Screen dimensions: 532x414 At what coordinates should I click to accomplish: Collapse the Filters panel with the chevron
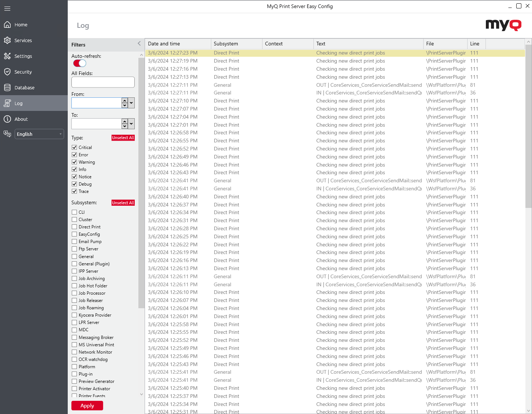[139, 43]
